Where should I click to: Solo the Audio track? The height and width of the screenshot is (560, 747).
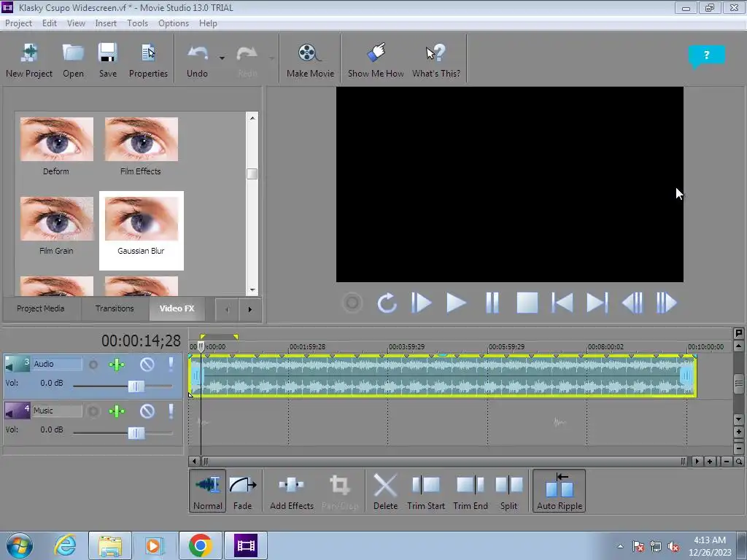coord(171,365)
